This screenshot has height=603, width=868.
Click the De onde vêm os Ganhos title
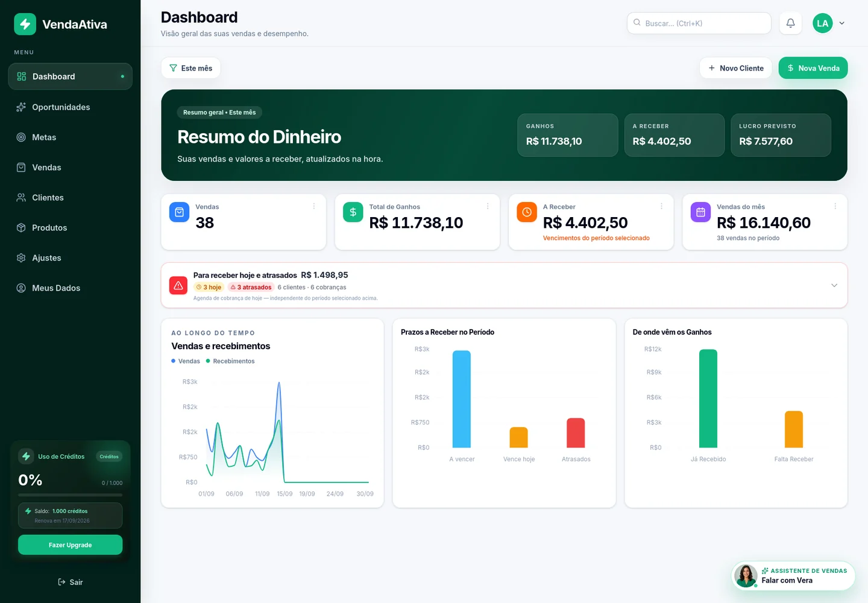pos(672,332)
